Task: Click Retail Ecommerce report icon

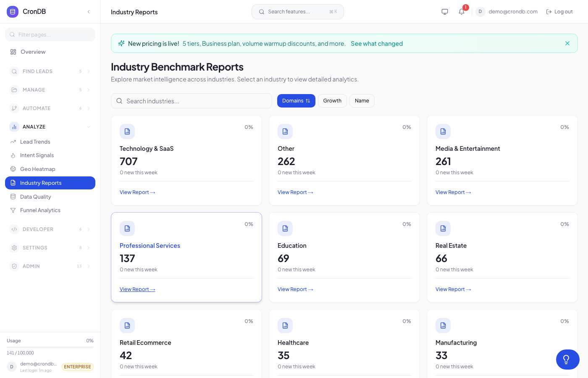Action: [127, 325]
